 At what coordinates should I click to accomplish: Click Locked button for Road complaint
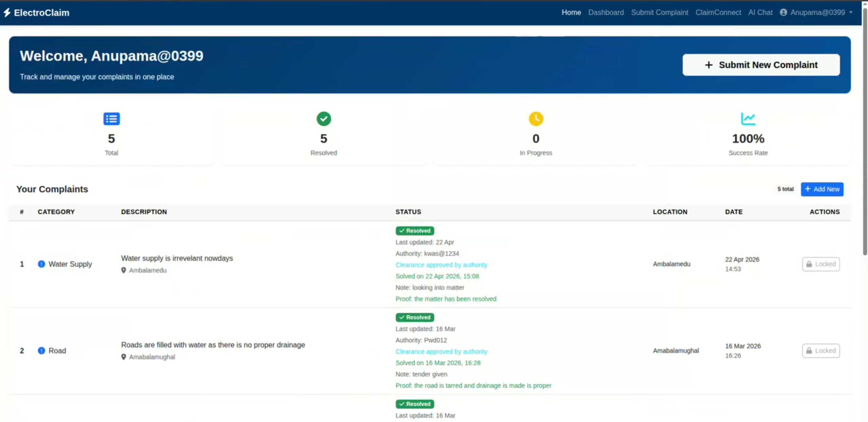(821, 351)
